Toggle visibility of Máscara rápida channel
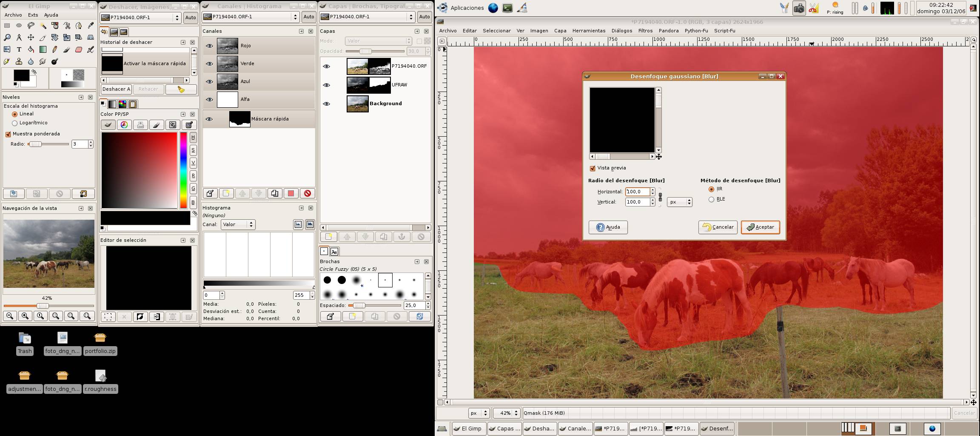 coord(209,119)
